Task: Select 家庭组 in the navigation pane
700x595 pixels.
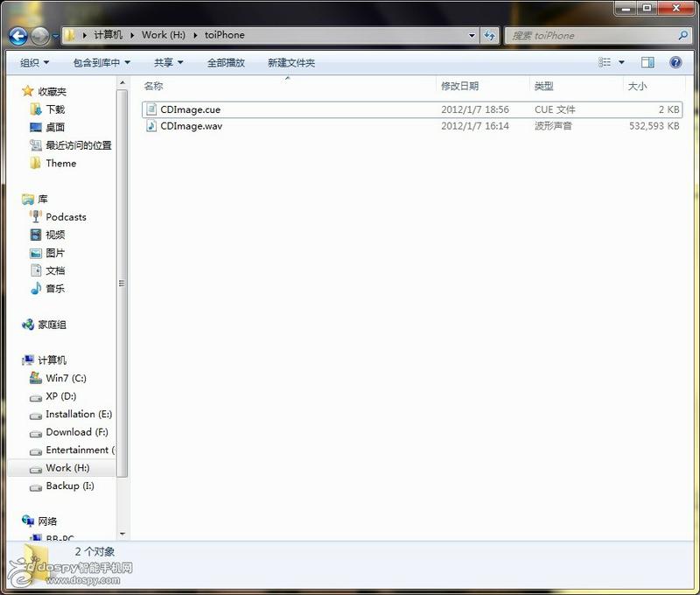Action: (x=52, y=325)
